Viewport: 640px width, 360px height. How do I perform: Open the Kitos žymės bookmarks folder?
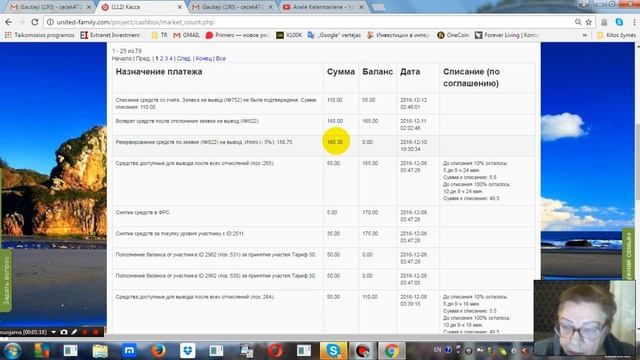[616, 35]
